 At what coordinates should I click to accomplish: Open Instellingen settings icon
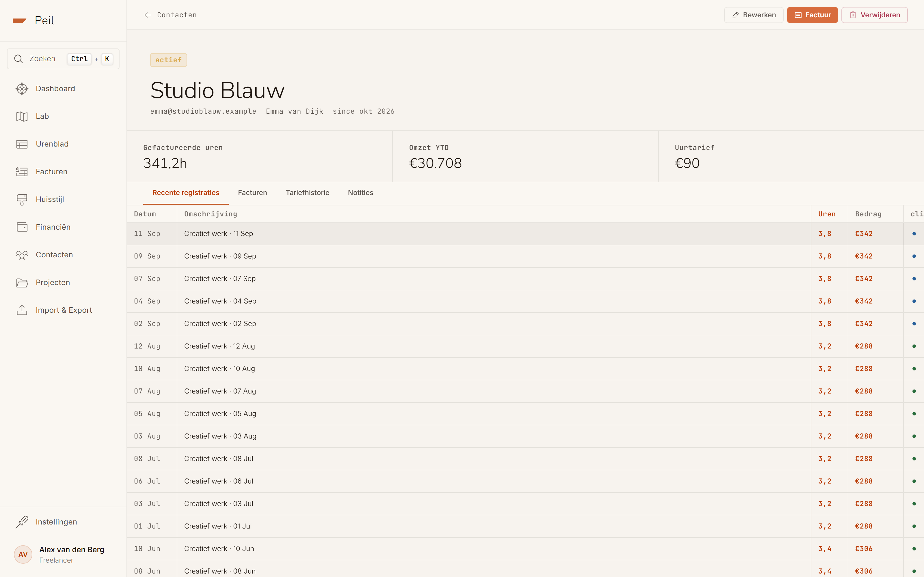[x=22, y=522]
